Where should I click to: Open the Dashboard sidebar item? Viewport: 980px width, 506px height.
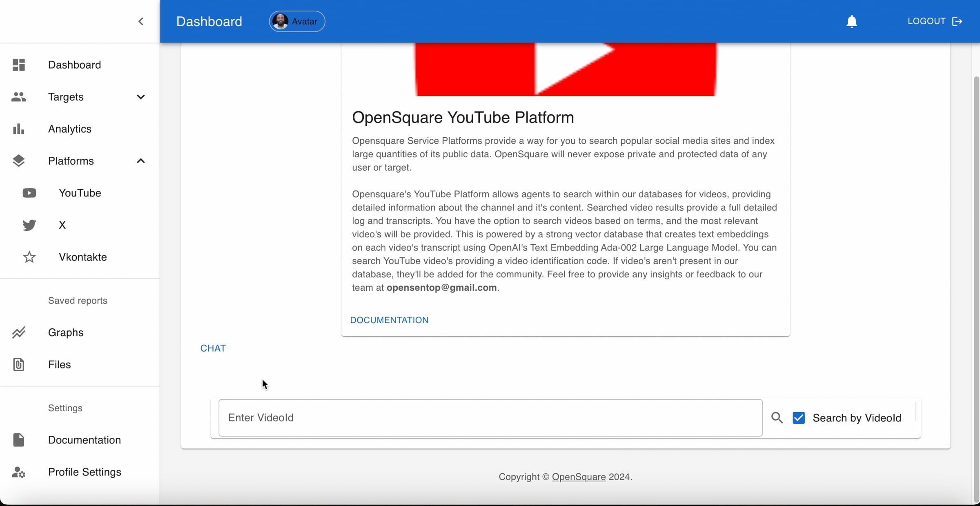(74, 65)
